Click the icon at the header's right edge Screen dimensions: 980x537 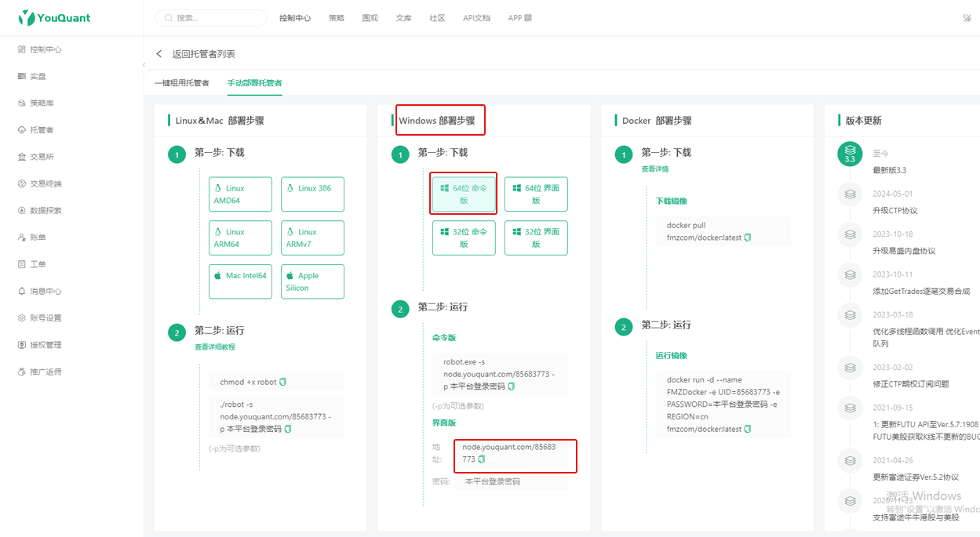coord(967,18)
